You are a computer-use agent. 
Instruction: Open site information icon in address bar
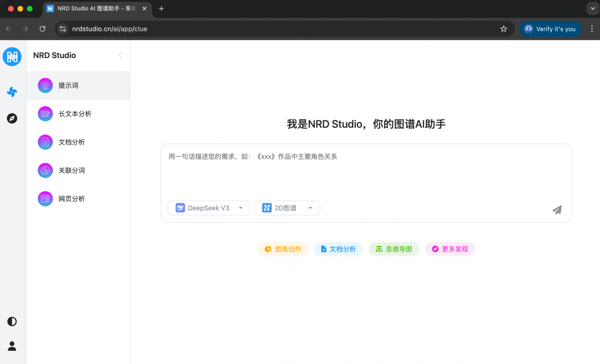tap(62, 29)
